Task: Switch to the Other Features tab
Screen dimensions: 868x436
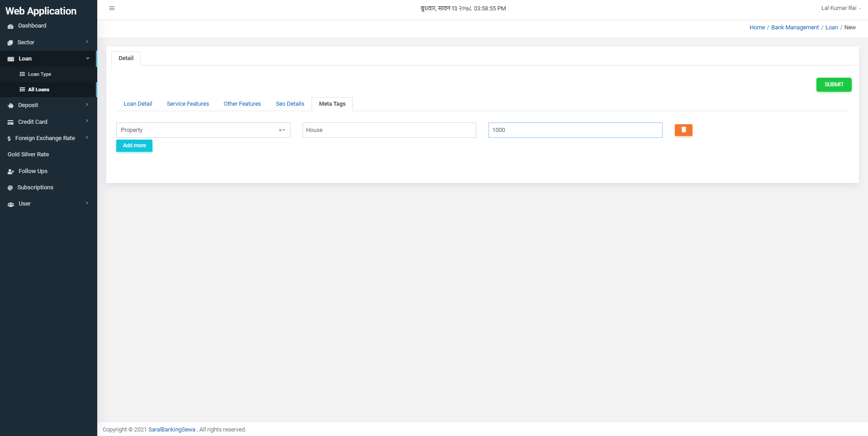Action: coord(242,104)
